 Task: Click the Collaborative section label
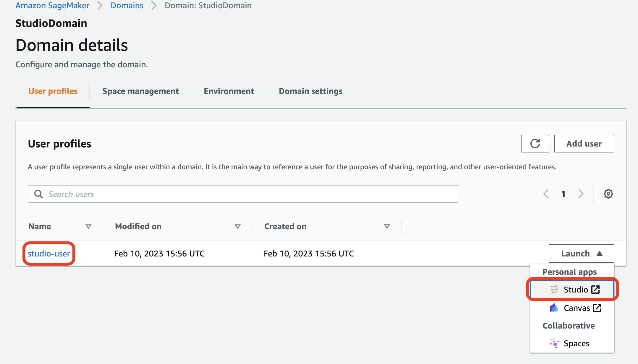569,326
